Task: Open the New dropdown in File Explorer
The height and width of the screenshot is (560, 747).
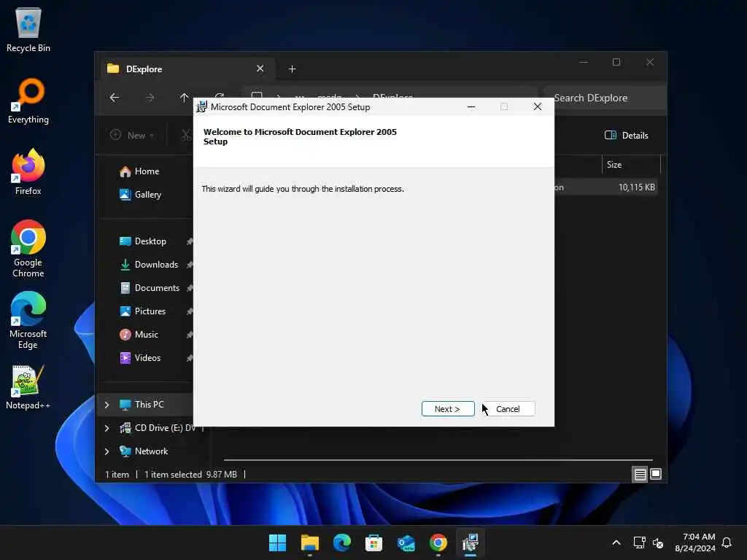Action: tap(132, 135)
